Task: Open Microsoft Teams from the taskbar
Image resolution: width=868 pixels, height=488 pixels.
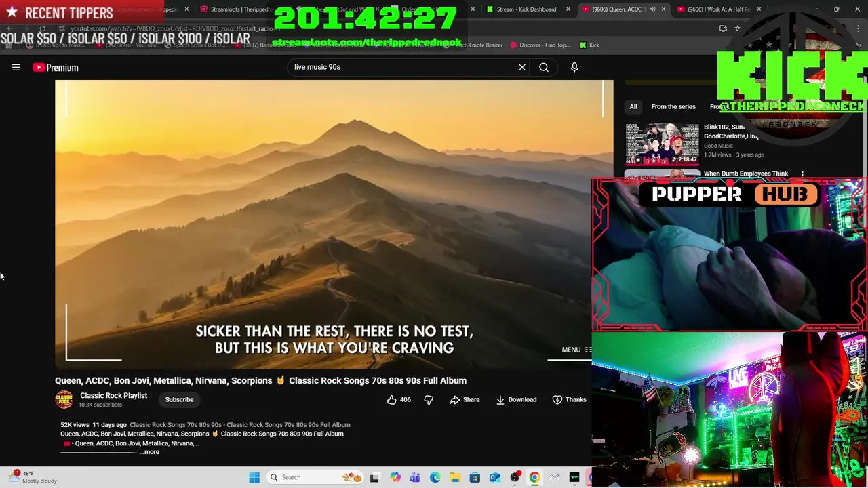Action: point(415,477)
